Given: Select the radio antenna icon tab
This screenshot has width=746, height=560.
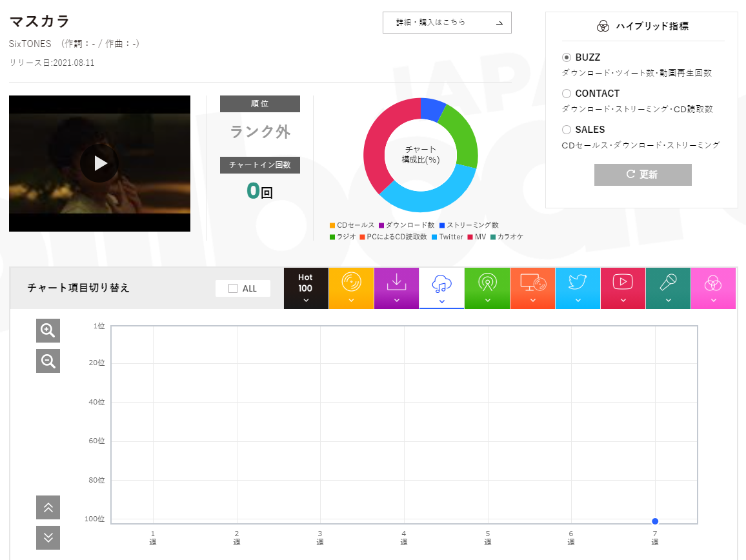Looking at the screenshot, I should coord(487,288).
